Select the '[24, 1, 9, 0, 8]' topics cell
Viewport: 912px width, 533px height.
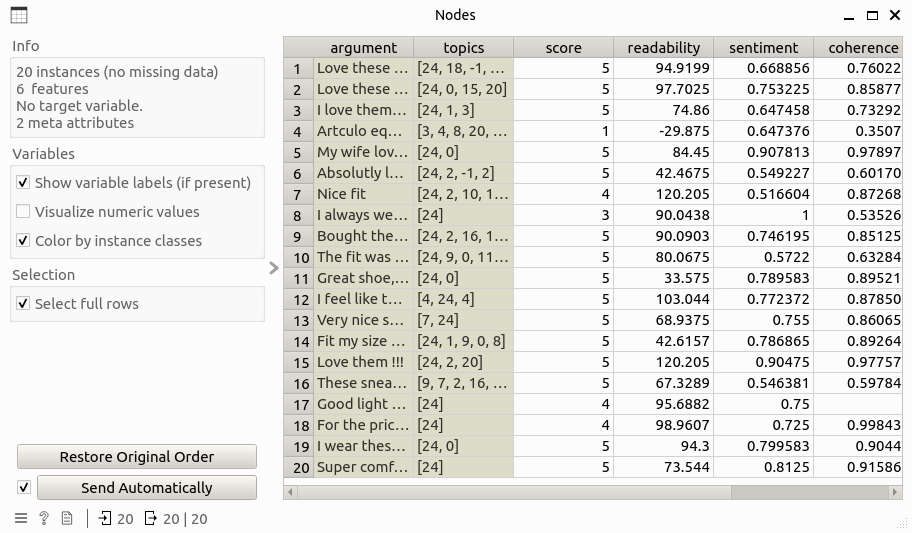click(x=464, y=342)
